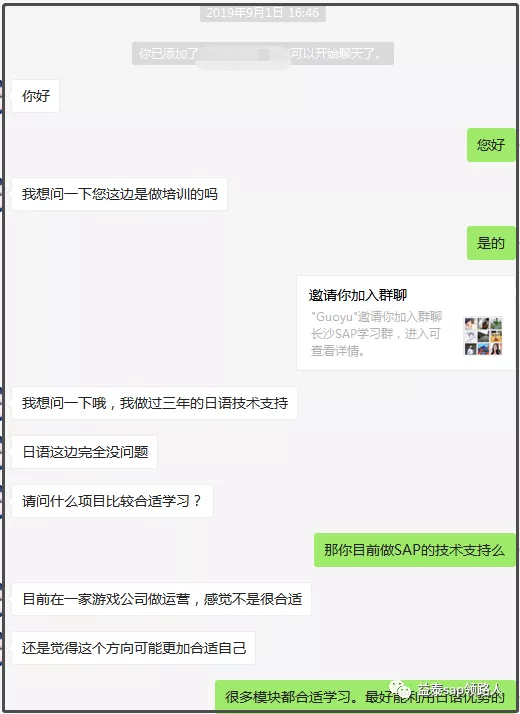Click the 很多模块都合适学习 green bubble
This screenshot has width=520, height=714.
pos(365,696)
